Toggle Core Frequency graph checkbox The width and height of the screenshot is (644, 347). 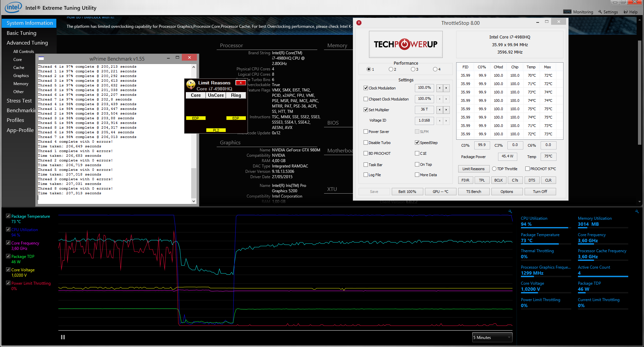click(x=8, y=243)
